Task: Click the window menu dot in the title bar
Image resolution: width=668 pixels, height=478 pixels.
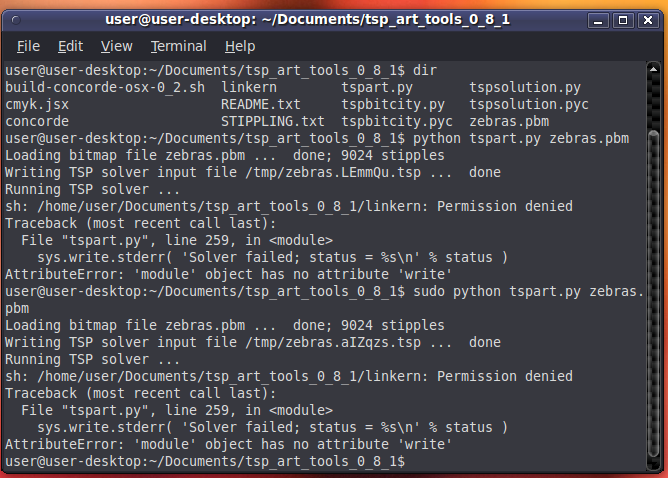Action: 16,20
